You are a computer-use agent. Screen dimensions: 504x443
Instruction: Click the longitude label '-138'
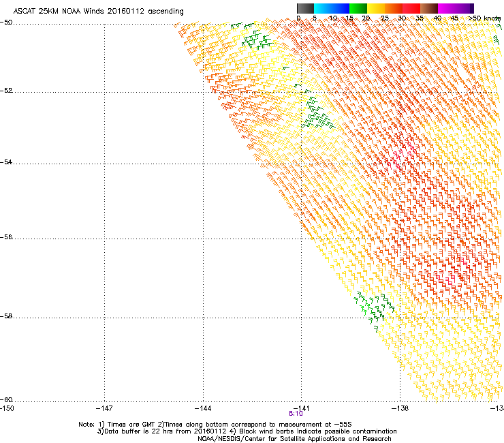pos(400,408)
